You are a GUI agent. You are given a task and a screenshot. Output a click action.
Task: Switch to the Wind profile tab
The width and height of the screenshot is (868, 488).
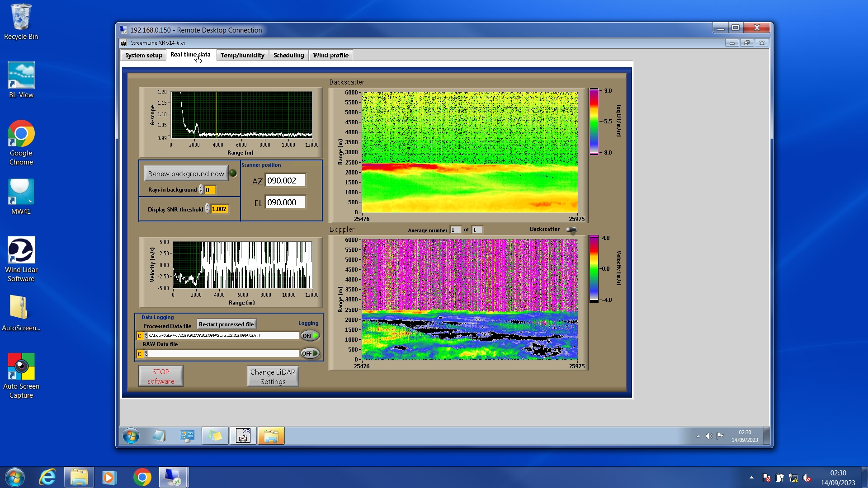click(x=330, y=55)
